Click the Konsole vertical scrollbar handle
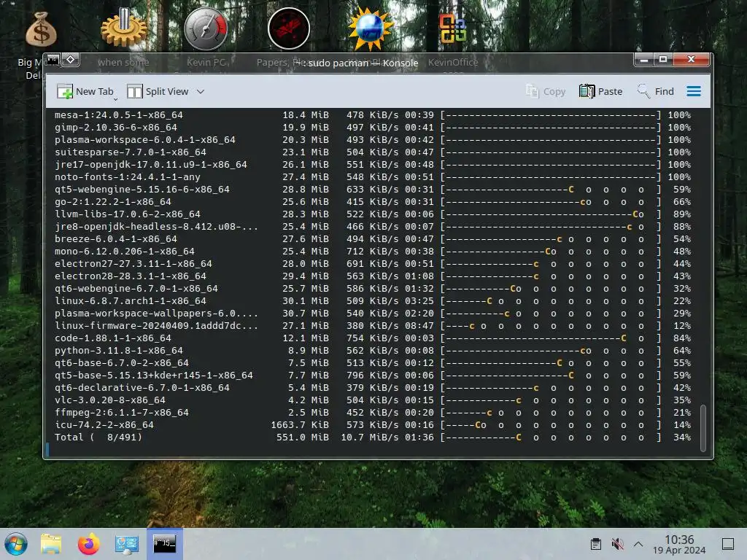The height and width of the screenshot is (560, 747). (x=703, y=427)
